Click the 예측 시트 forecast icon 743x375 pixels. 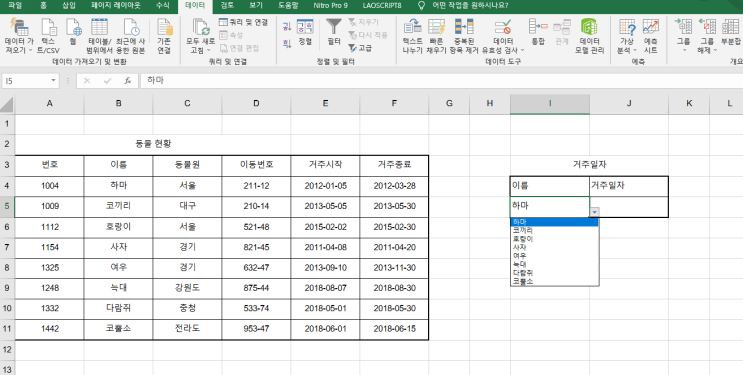[x=651, y=27]
